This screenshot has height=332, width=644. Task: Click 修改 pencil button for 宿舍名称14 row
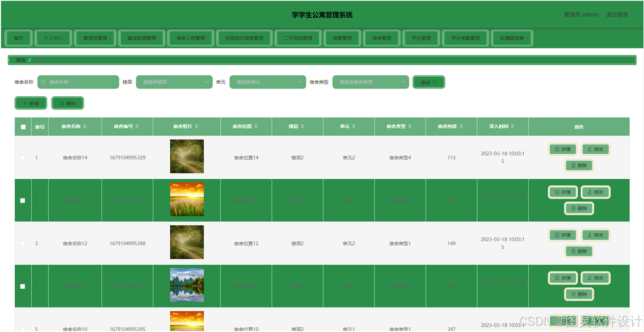(595, 149)
